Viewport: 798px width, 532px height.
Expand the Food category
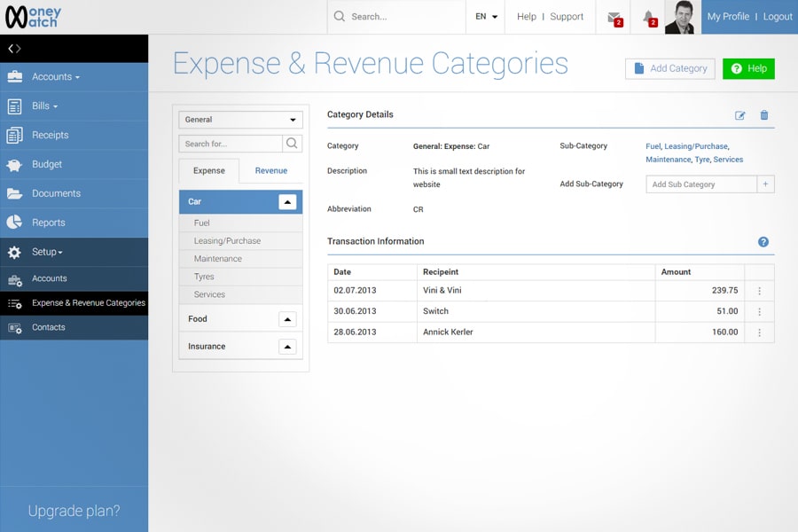click(287, 319)
